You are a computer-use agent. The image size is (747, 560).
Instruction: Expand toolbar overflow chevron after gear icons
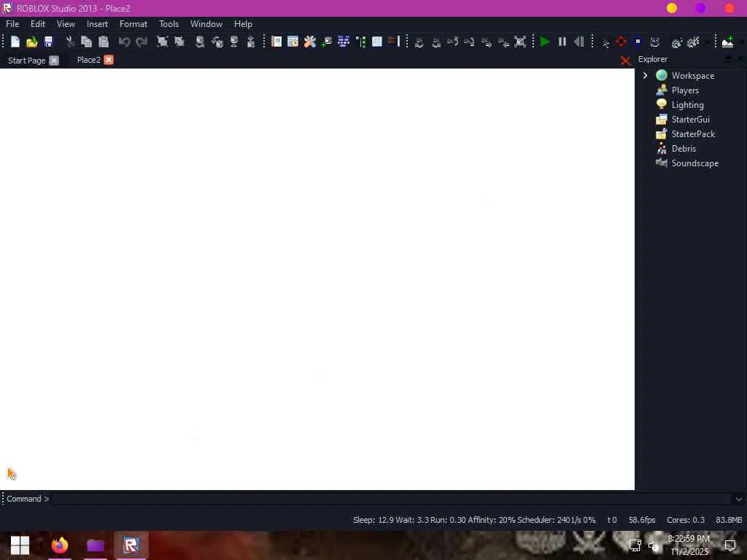(708, 42)
